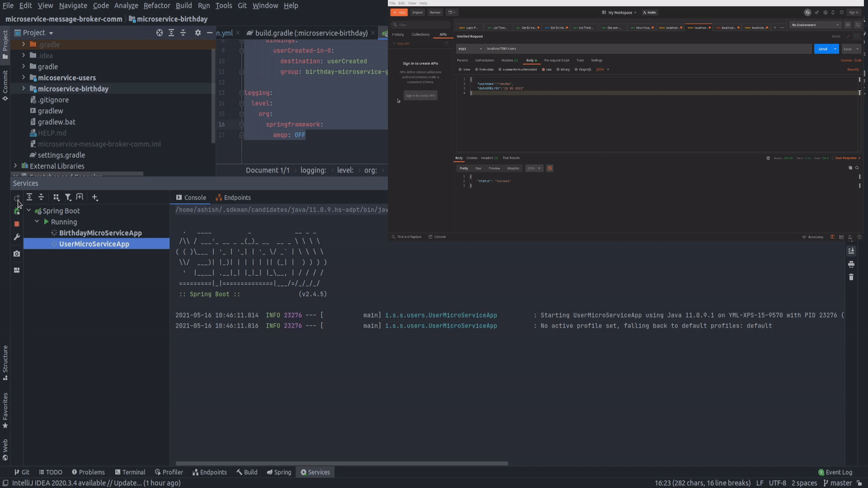The width and height of the screenshot is (868, 488).
Task: Select the form-data radio button in Postman
Action: (477, 69)
